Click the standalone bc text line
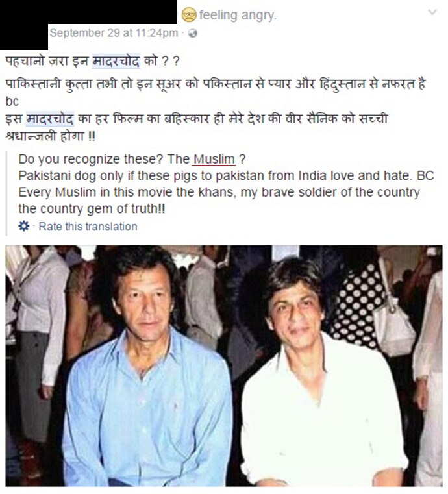Image resolution: width=448 pixels, height=494 pixels. (12, 101)
